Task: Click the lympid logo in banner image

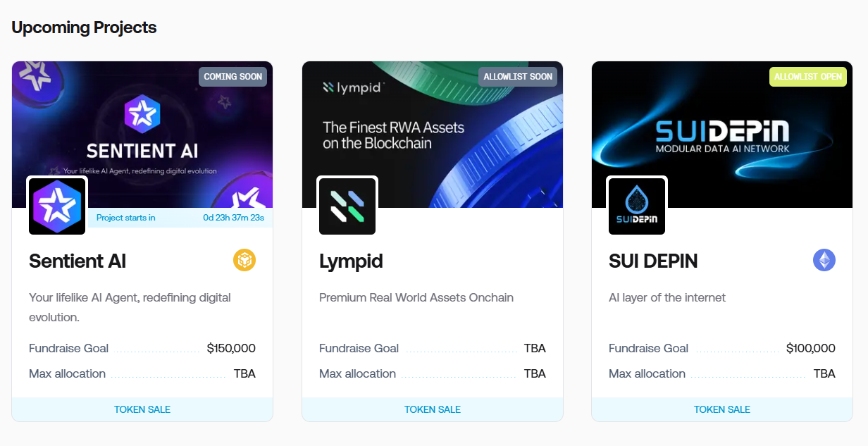Action: [353, 87]
